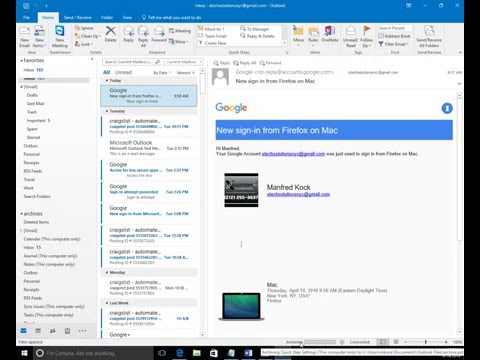Open the Rules menu
This screenshot has height=360, width=480.
(x=313, y=36)
